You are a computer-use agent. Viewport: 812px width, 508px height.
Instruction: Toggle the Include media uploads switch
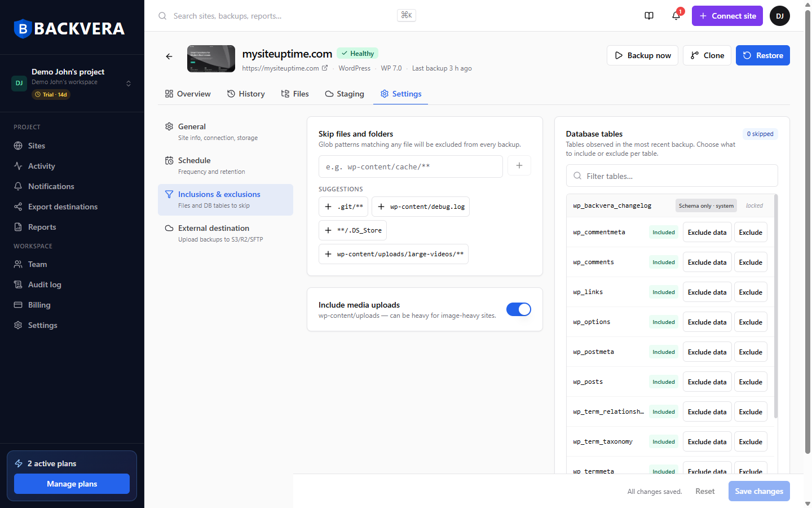click(x=519, y=309)
